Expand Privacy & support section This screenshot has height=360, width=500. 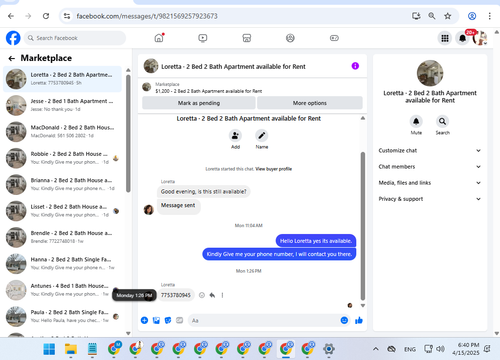tap(430, 199)
